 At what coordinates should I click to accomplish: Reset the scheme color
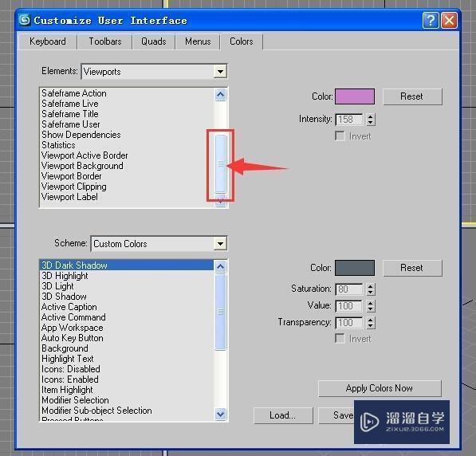412,268
